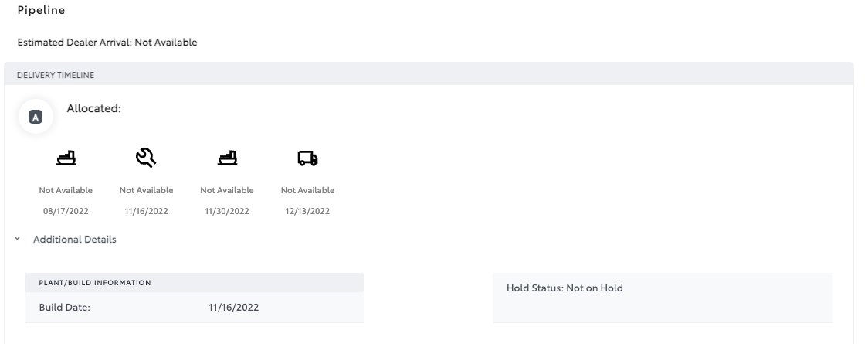Click the 11/16/2022 timeline date under wrench

coord(146,211)
